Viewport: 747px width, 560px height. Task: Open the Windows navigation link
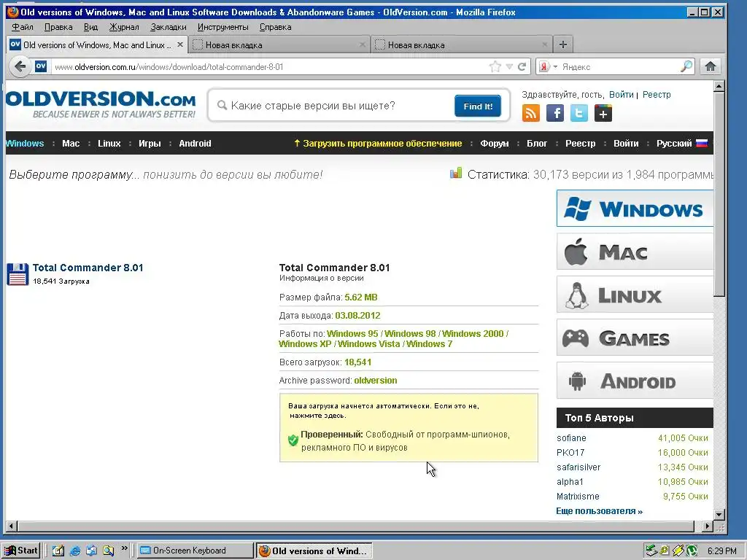coord(25,144)
